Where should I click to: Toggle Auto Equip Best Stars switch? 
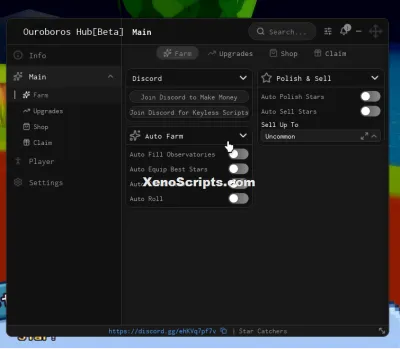coord(239,169)
